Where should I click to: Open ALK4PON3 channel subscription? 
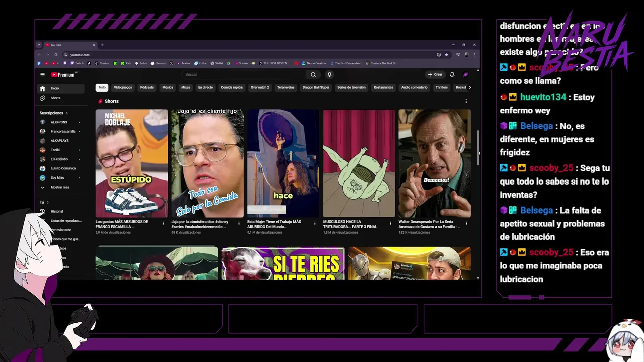point(61,122)
